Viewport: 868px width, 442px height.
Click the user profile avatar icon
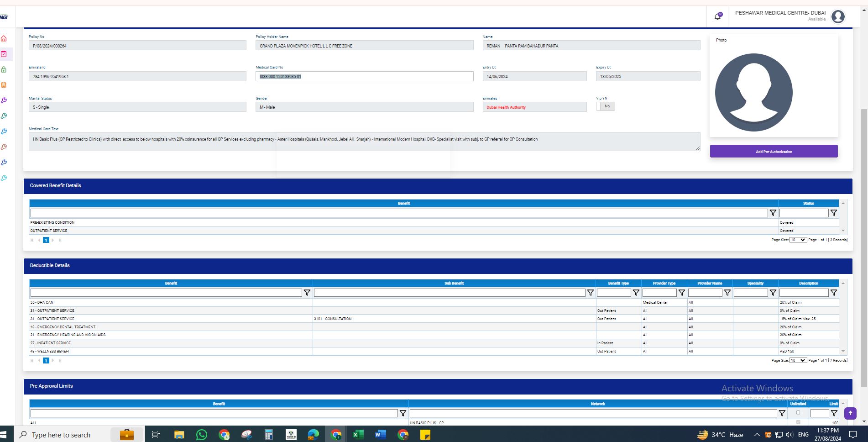[x=838, y=16]
